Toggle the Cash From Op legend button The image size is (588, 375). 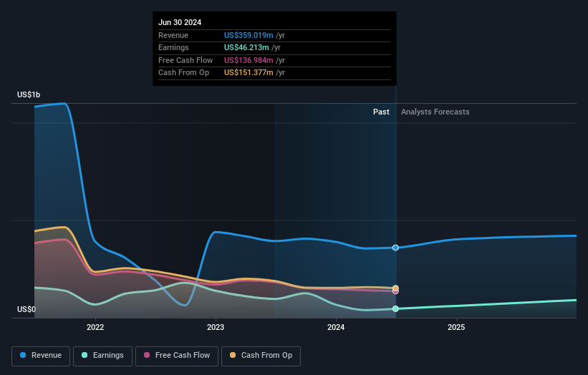coord(261,356)
